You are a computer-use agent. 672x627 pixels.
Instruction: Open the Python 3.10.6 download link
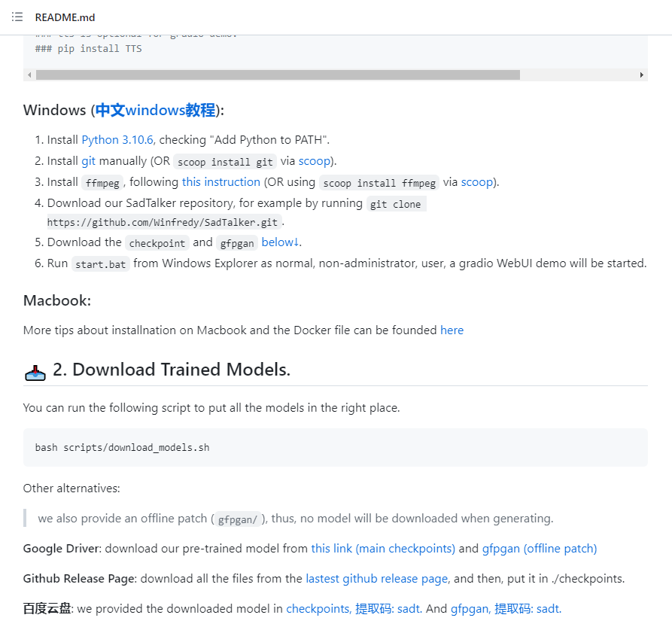pos(117,139)
